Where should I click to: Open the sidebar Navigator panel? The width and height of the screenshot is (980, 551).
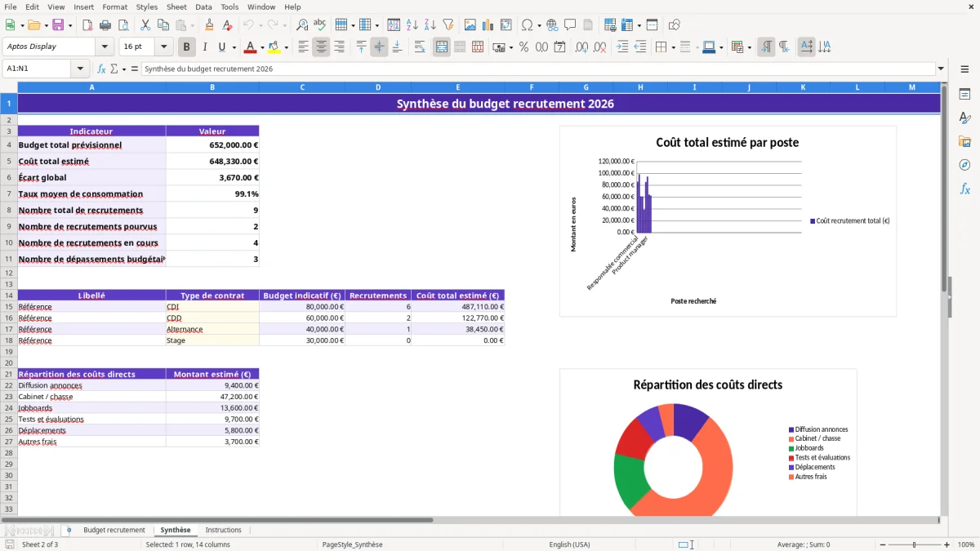click(x=964, y=165)
